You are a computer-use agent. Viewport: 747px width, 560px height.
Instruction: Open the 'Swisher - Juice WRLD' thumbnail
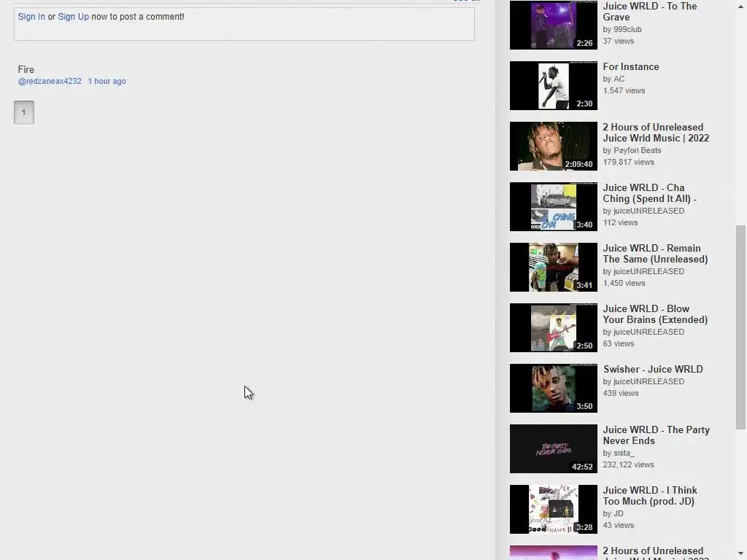[x=553, y=388]
